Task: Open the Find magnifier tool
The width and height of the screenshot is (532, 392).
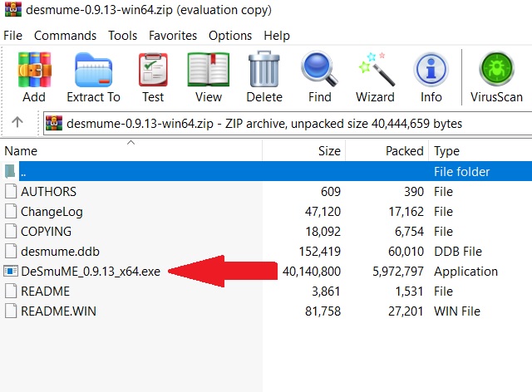Action: (x=319, y=76)
